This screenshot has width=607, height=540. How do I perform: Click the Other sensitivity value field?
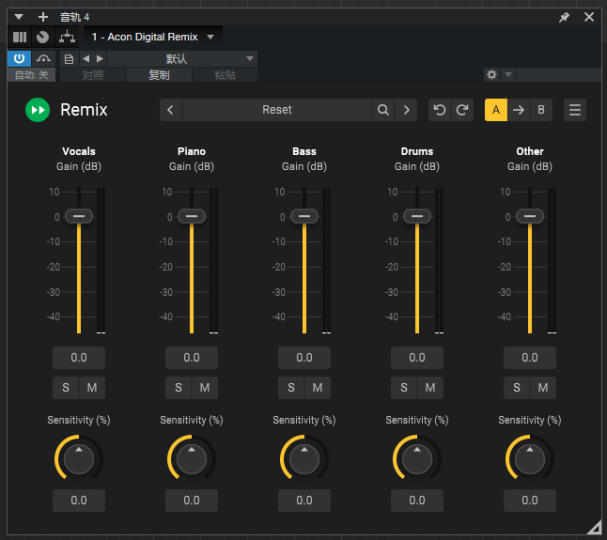(530, 500)
